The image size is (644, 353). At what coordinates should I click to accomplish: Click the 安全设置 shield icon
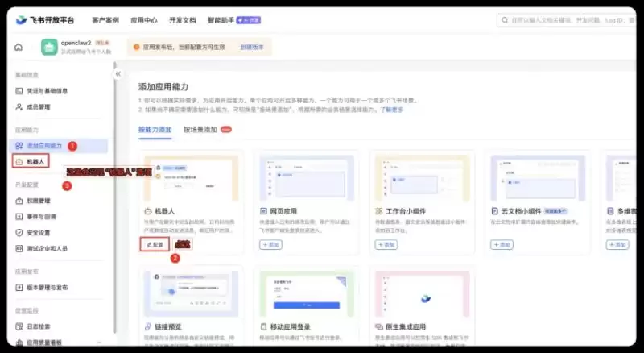pyautogui.click(x=19, y=232)
